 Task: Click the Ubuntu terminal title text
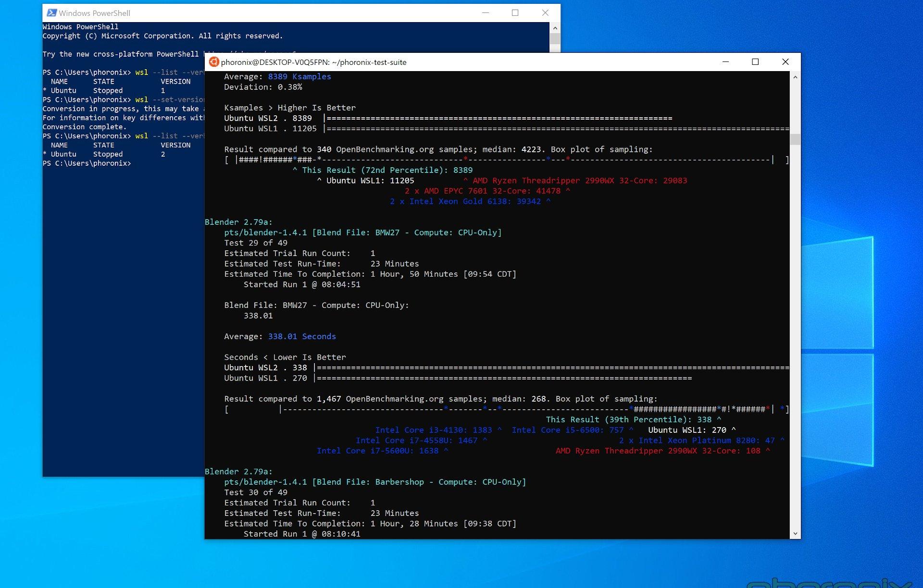(x=313, y=62)
